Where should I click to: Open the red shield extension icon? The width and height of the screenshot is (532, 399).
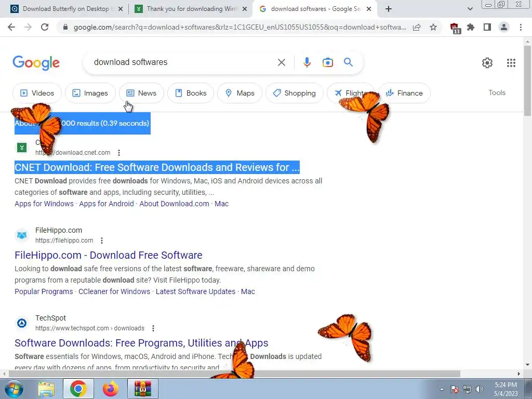click(x=455, y=28)
